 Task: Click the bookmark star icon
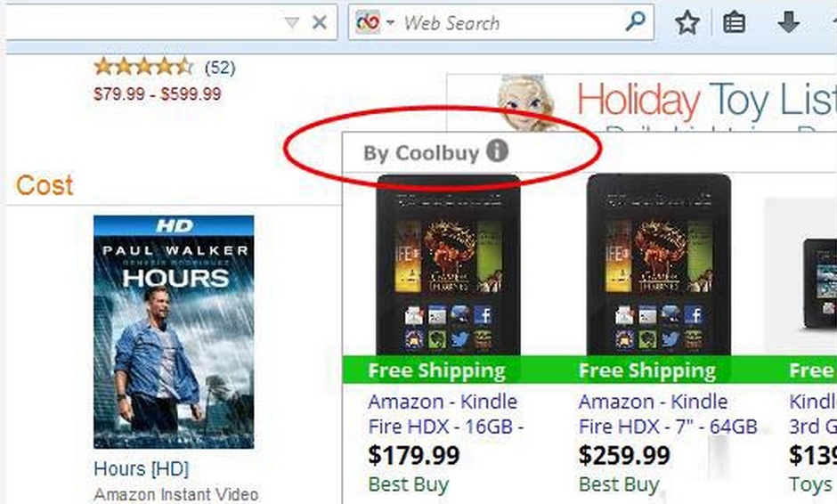point(687,23)
